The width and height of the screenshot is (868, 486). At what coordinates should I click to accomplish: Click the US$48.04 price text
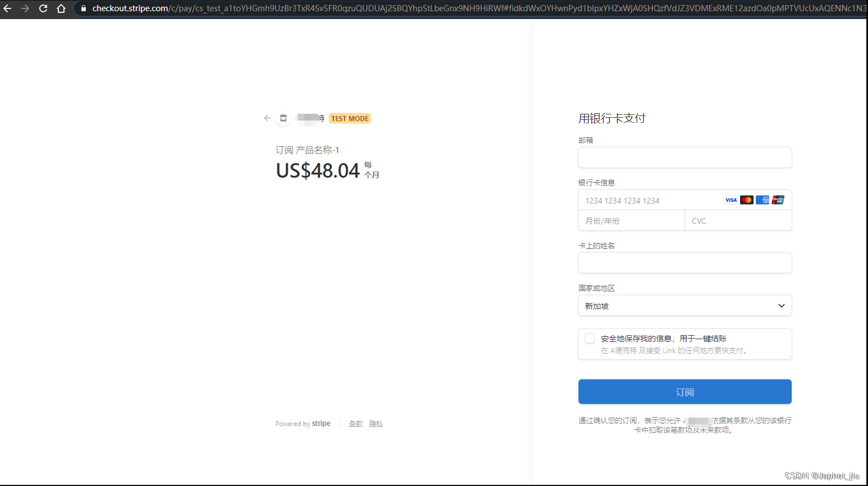(318, 170)
